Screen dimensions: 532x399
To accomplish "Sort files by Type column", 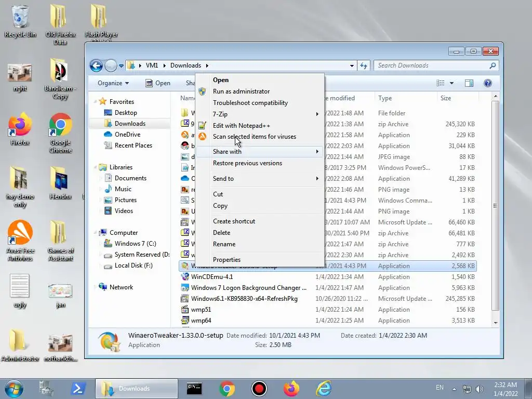I will [406, 98].
